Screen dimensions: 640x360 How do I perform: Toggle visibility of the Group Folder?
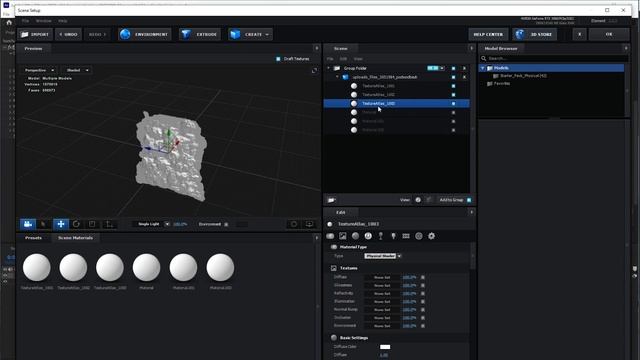coord(453,68)
